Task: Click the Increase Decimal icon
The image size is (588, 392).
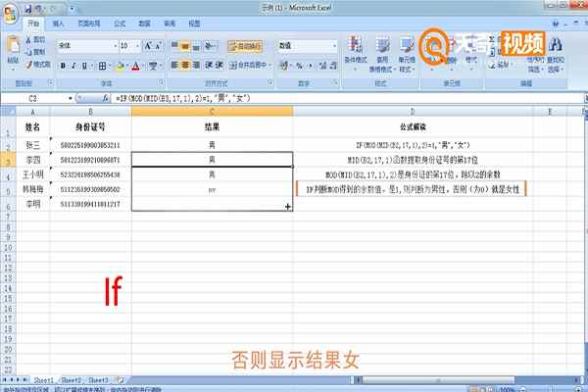Action: [322, 66]
